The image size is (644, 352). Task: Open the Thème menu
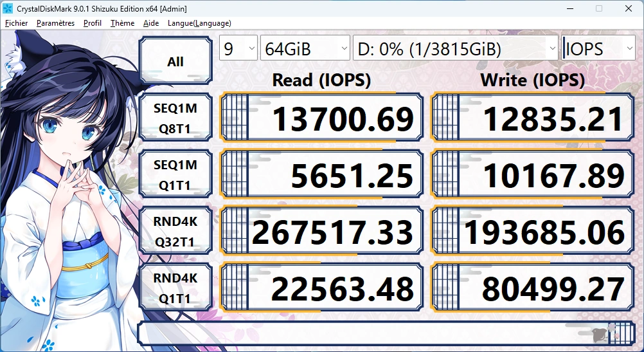pyautogui.click(x=122, y=23)
